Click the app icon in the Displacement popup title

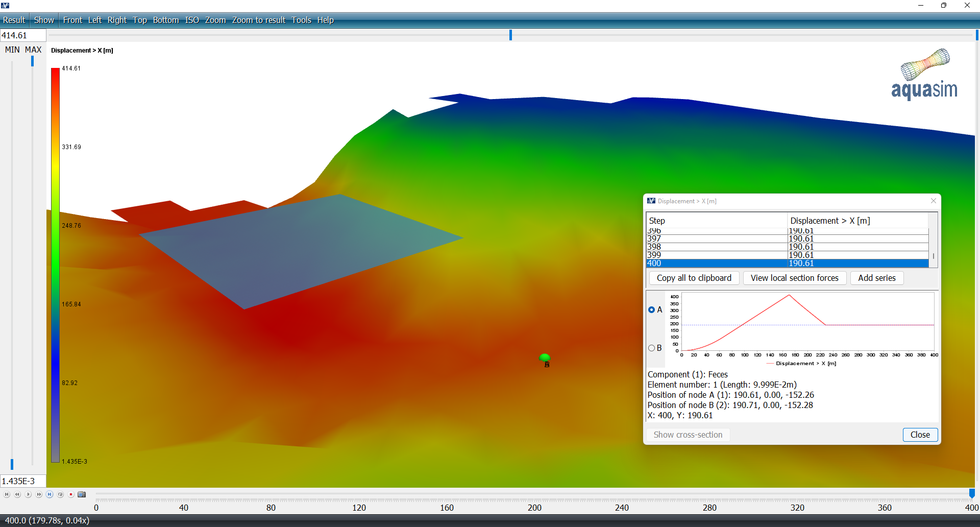pos(651,201)
